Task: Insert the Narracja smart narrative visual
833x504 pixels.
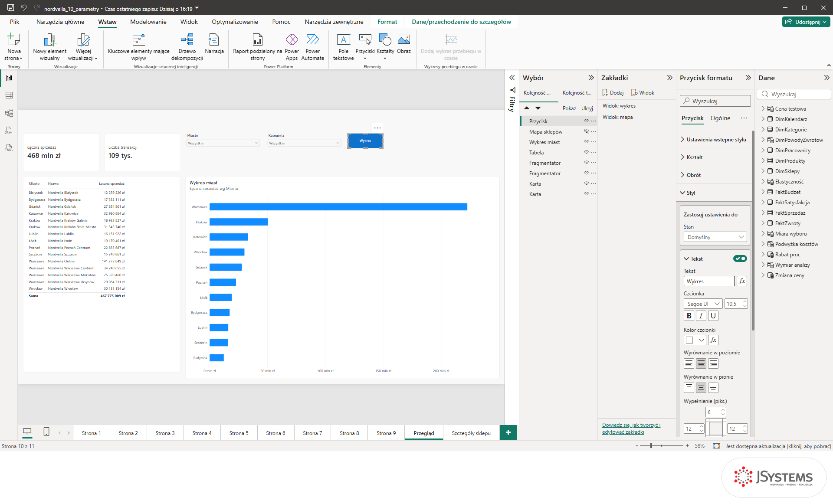Action: pyautogui.click(x=214, y=44)
